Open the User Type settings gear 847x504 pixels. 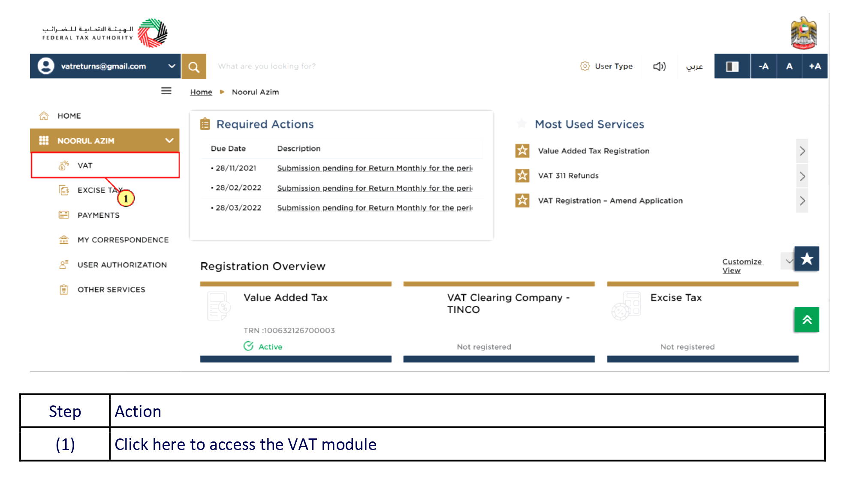585,66
